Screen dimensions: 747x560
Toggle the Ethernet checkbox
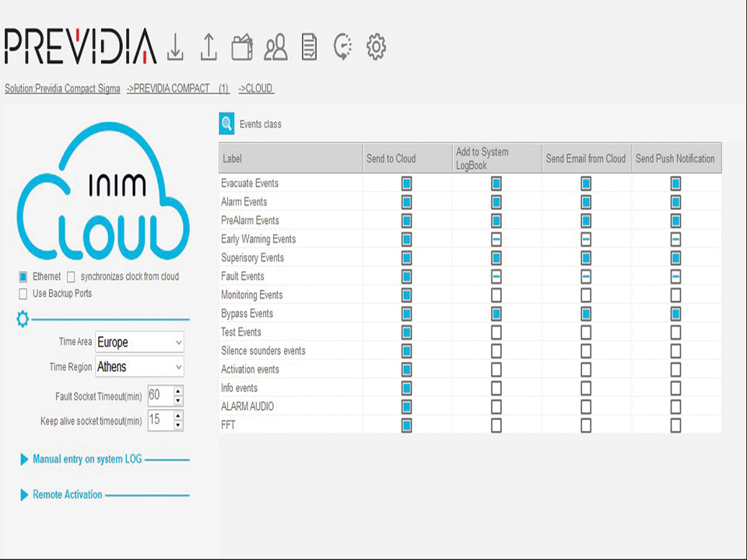tap(23, 277)
